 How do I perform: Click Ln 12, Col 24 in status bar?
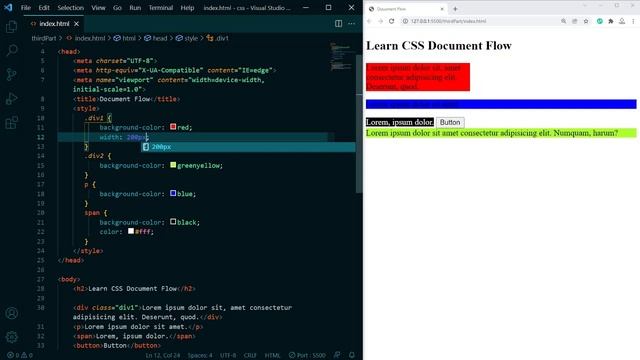click(x=163, y=355)
